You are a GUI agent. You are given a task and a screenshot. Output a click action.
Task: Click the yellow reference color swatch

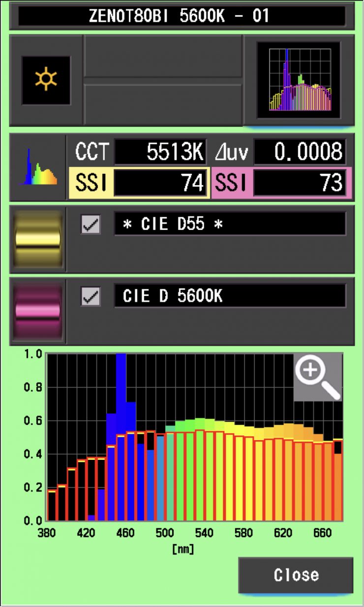(38, 239)
